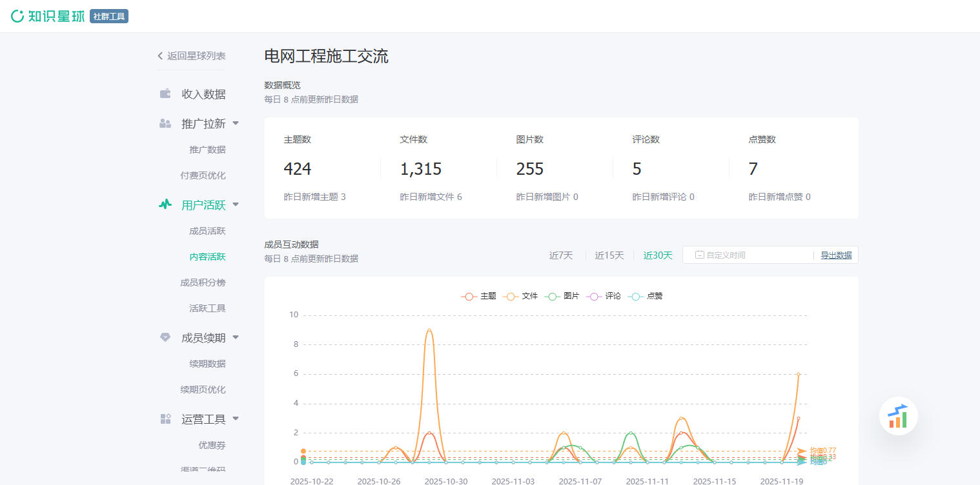Click the 运营工具 grid icon
Screen dimensions: 980x485
[165, 419]
